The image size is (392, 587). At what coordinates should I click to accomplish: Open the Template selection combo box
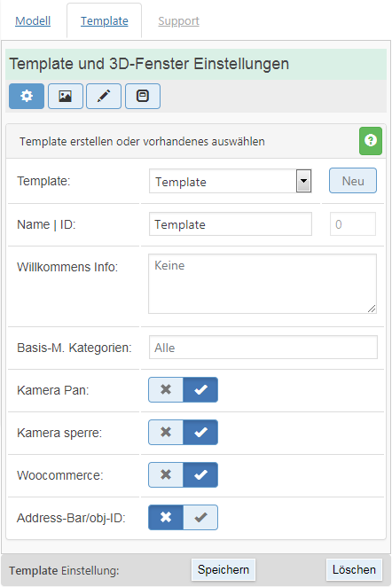coord(231,181)
